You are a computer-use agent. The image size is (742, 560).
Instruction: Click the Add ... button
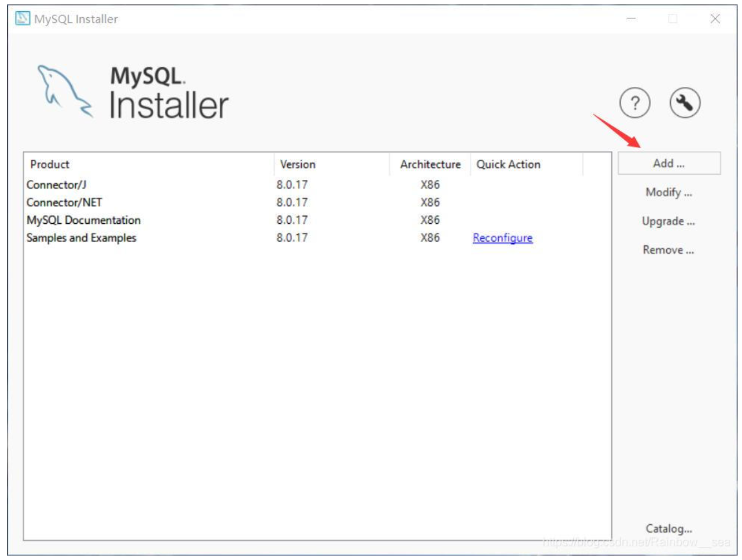click(669, 164)
